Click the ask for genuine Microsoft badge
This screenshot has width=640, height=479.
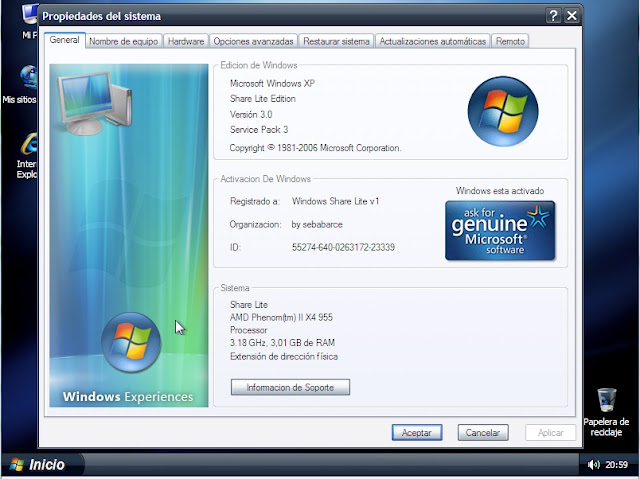pyautogui.click(x=500, y=231)
